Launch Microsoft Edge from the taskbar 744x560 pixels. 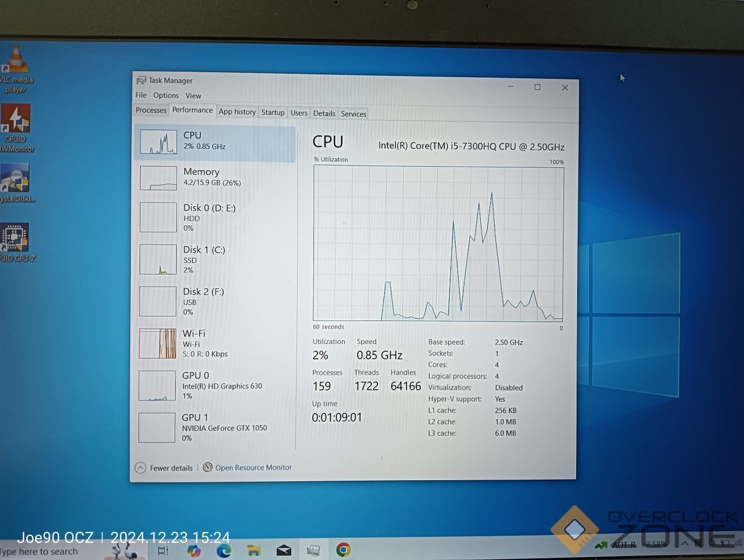coord(224,550)
